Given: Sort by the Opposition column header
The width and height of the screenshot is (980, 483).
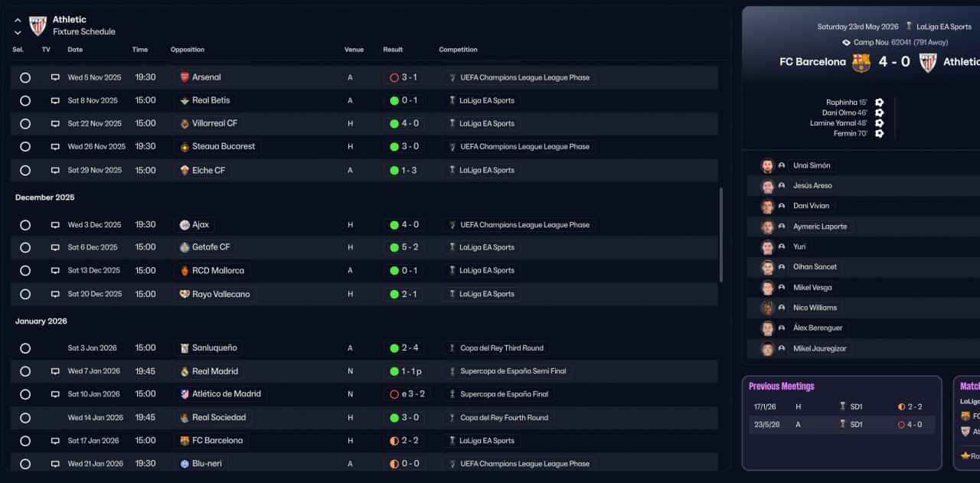Looking at the screenshot, I should [x=188, y=50].
